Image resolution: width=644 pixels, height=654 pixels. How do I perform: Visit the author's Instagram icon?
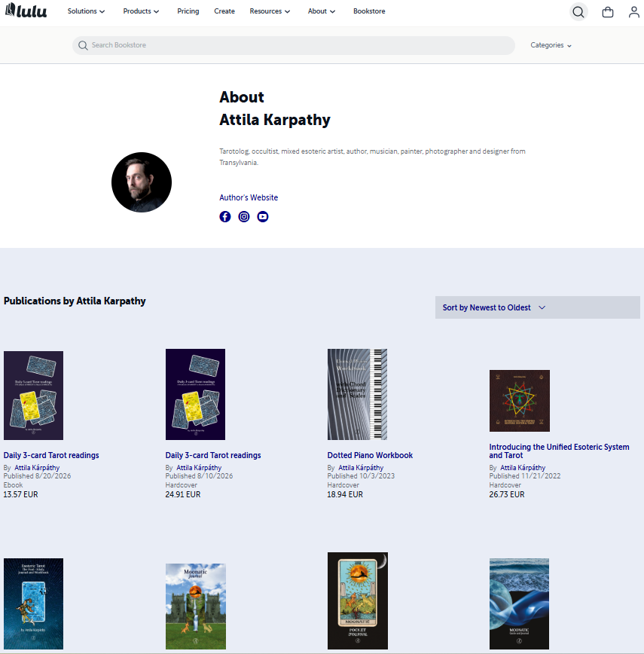(244, 217)
